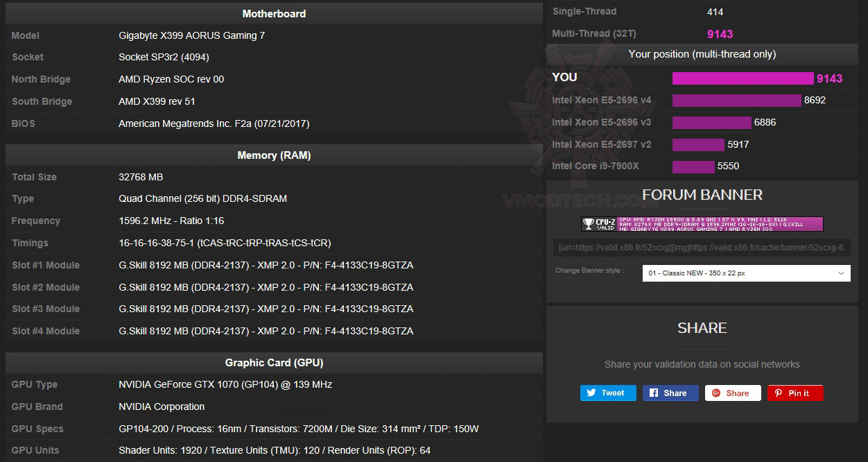Click the Single-Thread score 414
The width and height of the screenshot is (868, 462).
point(715,12)
